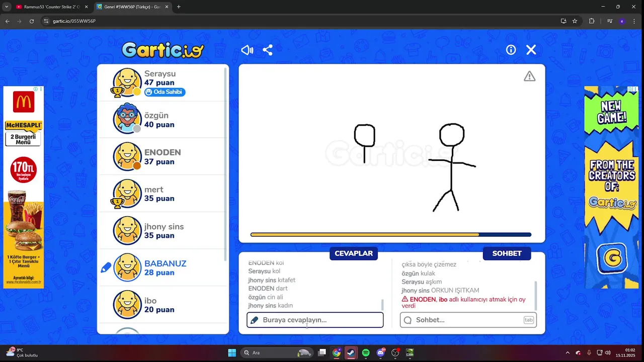Click the answers panel scrollbar
The width and height of the screenshot is (644, 362).
point(382,305)
